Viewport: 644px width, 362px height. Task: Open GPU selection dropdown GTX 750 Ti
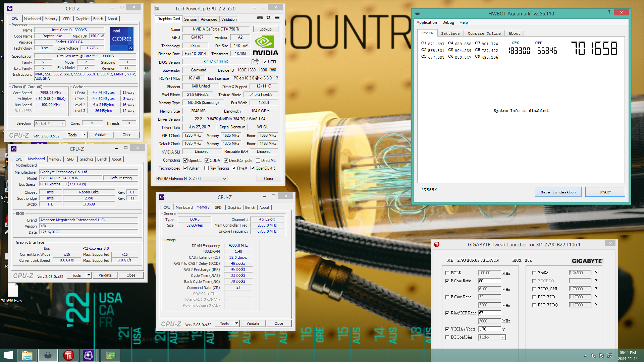(x=191, y=179)
